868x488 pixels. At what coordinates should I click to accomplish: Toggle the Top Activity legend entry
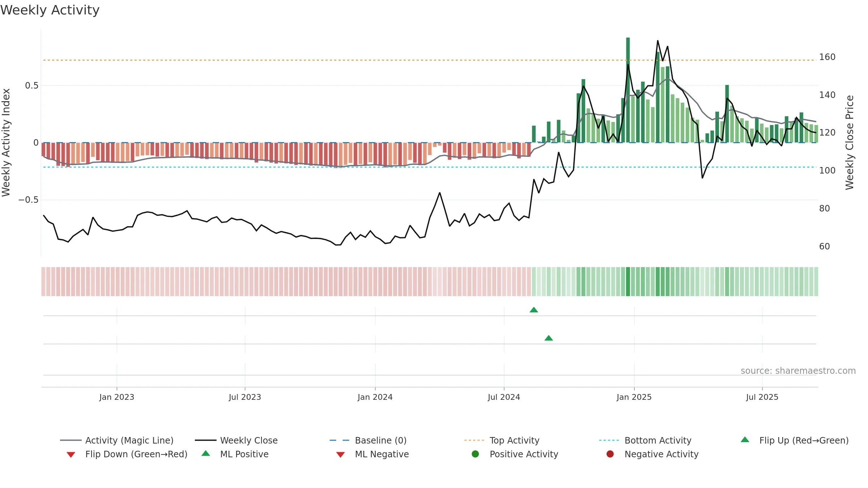502,440
